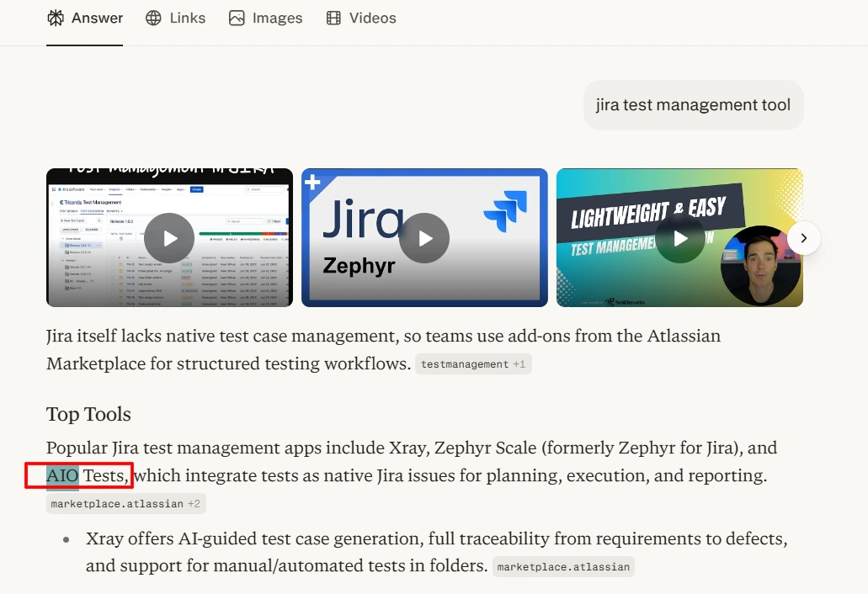
Task: Click the picture icon beside Images
Action: (237, 19)
